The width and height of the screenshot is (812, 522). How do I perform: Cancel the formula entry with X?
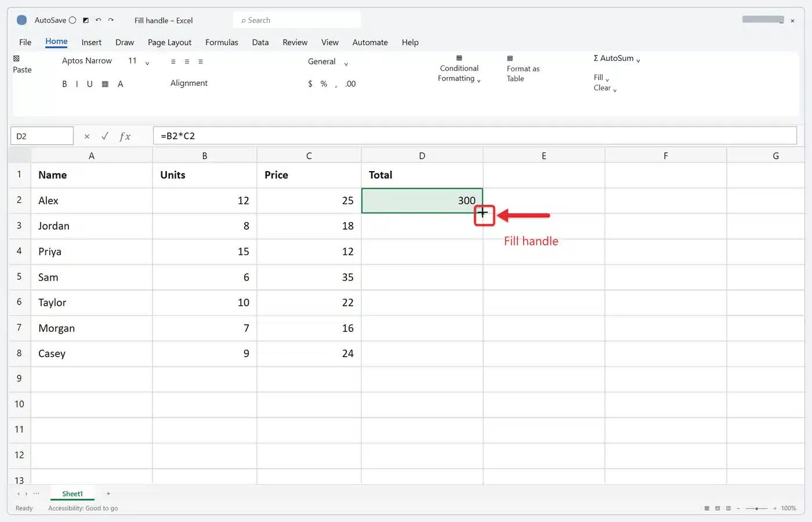tap(87, 136)
